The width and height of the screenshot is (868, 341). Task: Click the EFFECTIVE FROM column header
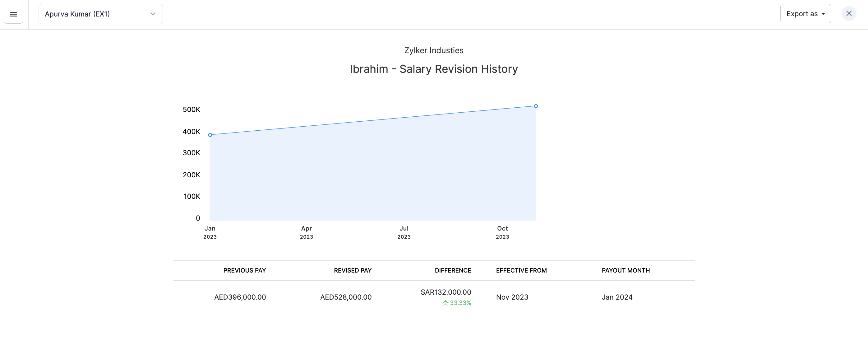point(521,270)
